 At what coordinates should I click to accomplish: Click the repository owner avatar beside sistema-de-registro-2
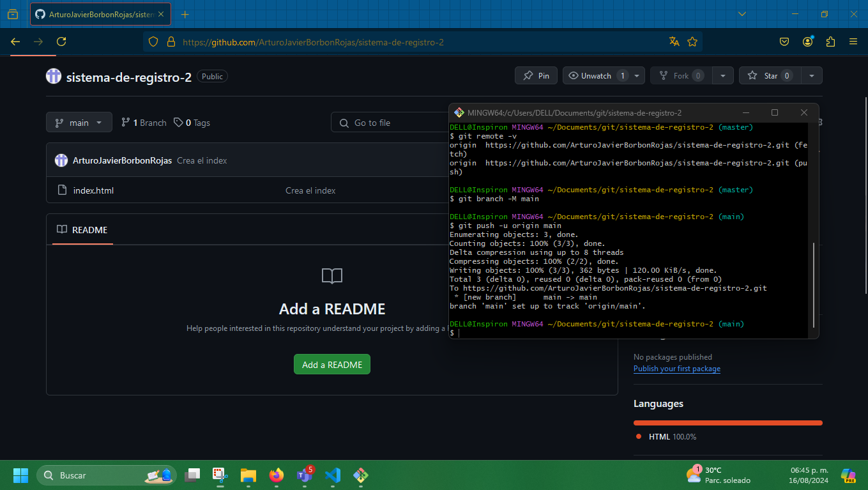54,76
